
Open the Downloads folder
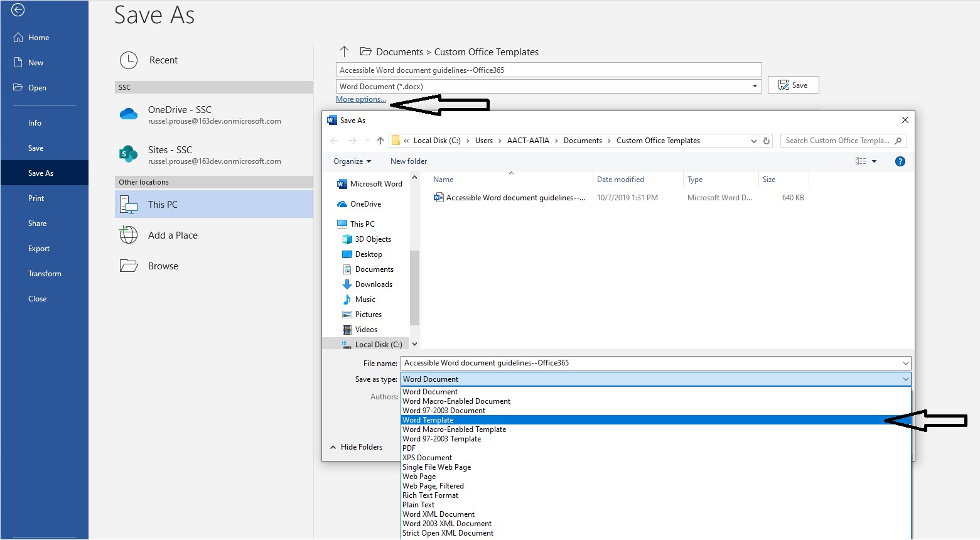click(372, 284)
